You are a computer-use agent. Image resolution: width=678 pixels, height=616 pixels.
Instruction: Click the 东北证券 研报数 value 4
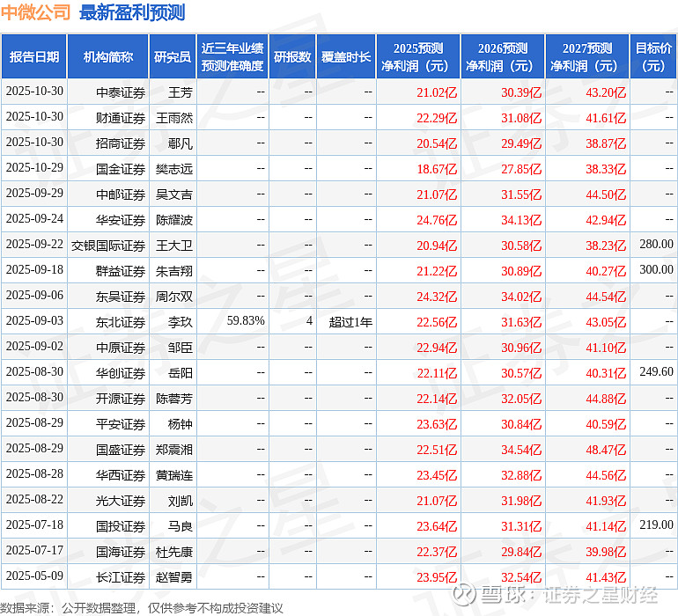tap(309, 320)
